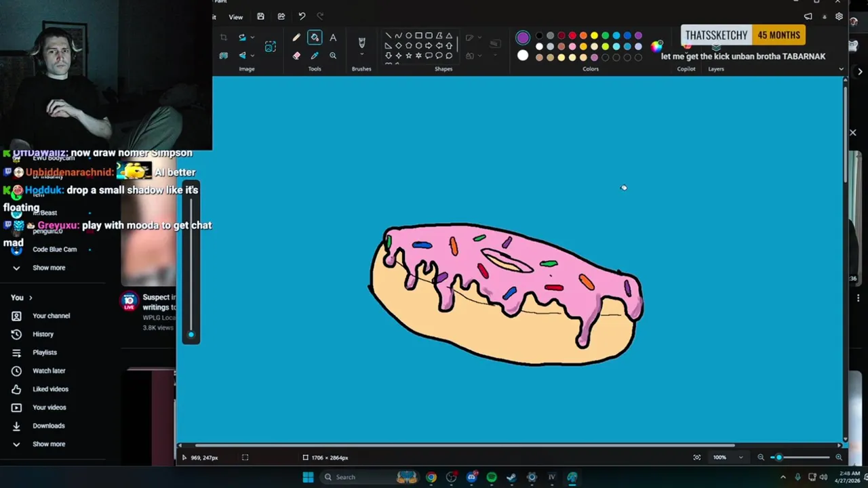
Task: Click the Crop image icon
Action: pyautogui.click(x=224, y=37)
